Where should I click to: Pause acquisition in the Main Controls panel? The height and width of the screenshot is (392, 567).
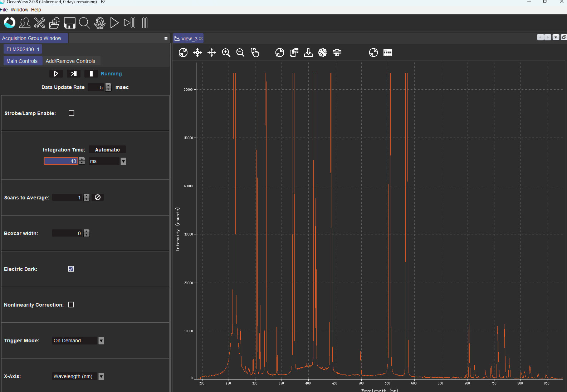[91, 74]
